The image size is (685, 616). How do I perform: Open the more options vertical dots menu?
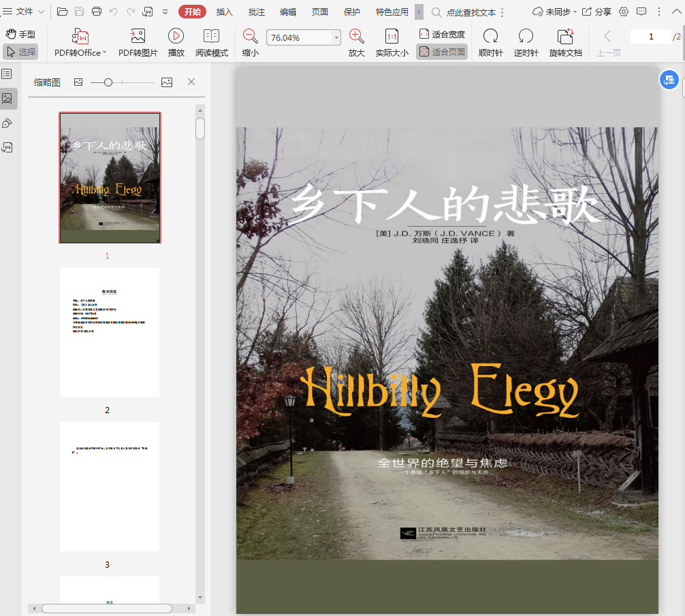pyautogui.click(x=659, y=12)
